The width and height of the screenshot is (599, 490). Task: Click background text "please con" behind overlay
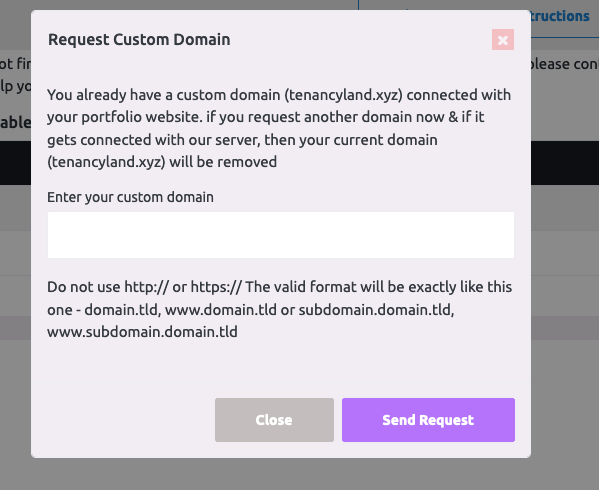(565, 64)
